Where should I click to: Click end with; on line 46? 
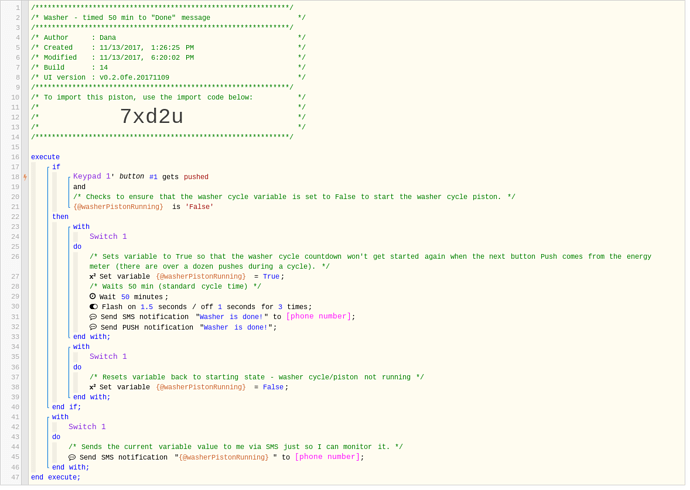[x=70, y=468]
